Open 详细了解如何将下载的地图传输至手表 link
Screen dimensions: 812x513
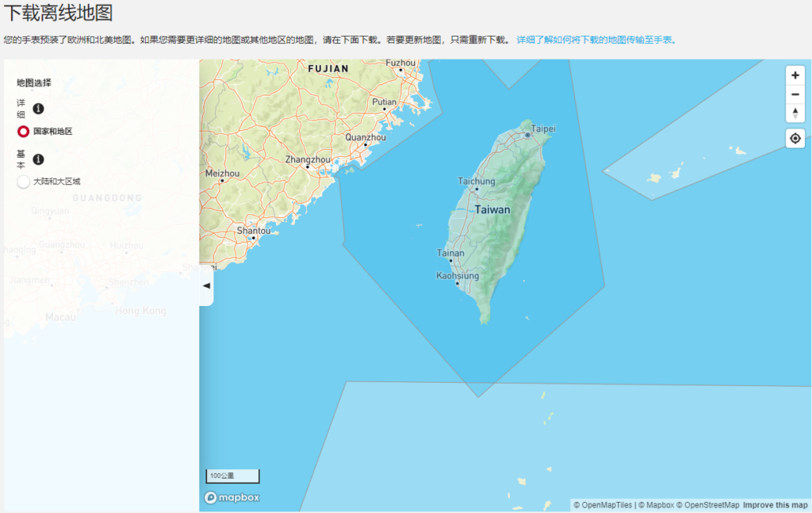point(596,40)
